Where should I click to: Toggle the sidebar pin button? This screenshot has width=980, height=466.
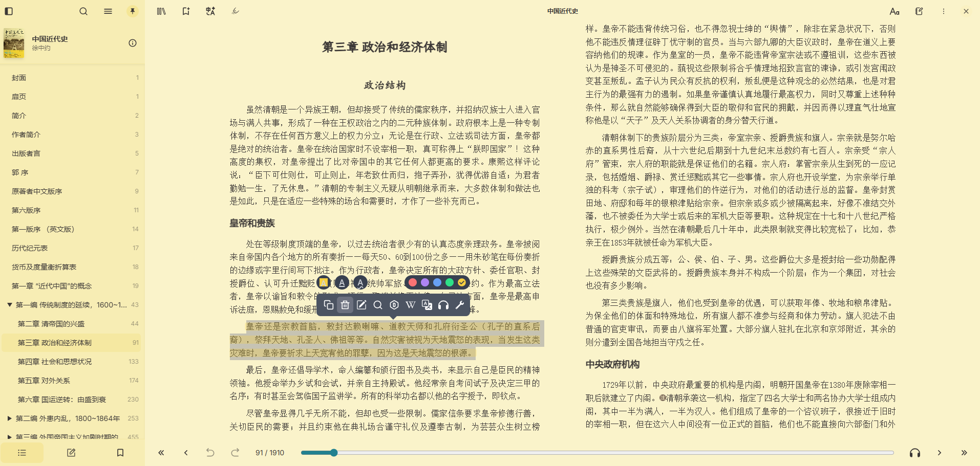click(133, 11)
